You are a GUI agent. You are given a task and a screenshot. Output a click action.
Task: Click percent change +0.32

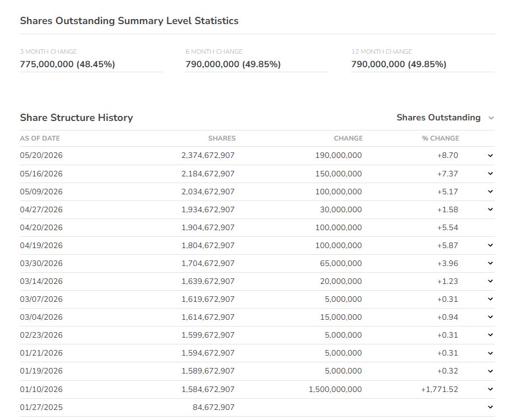tap(447, 371)
